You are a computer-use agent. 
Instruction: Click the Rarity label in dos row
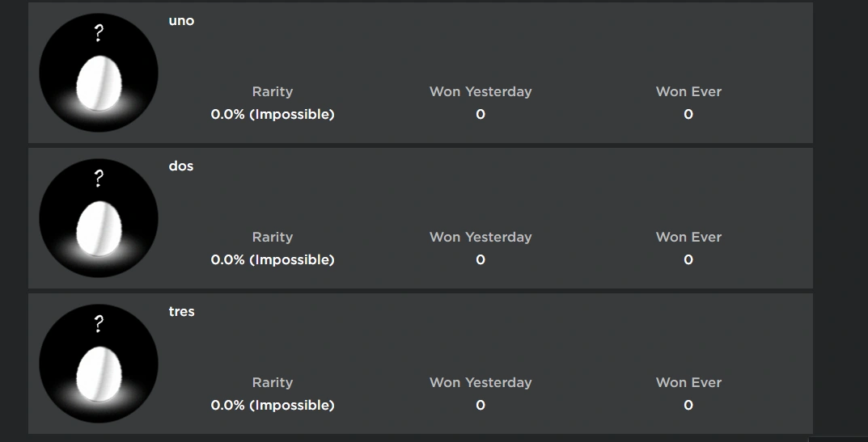(273, 238)
